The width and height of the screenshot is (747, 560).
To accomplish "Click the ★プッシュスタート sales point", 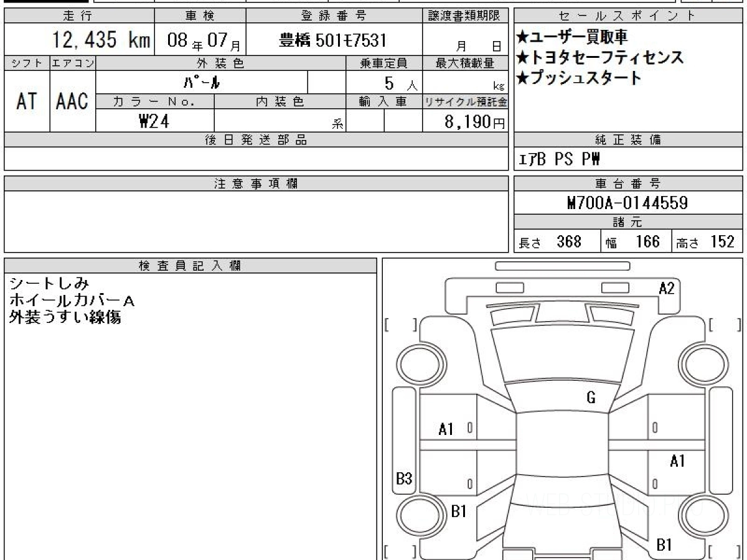I will pos(578,78).
